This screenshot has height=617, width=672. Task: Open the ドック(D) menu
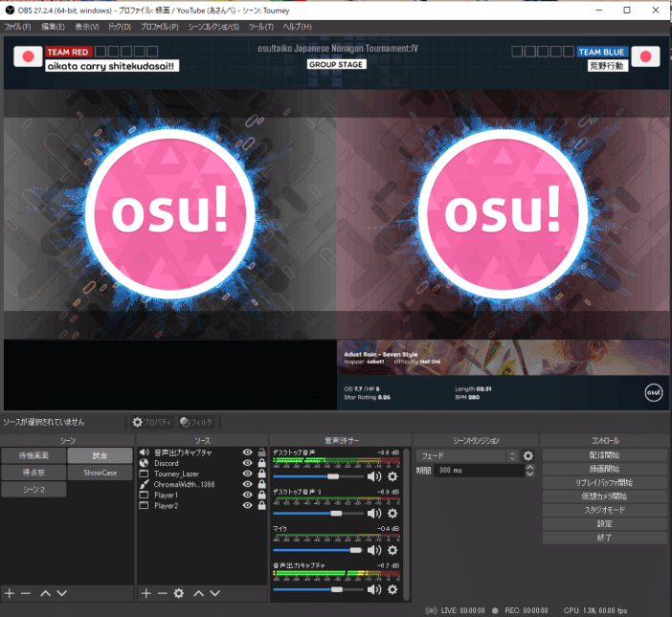coord(120,27)
